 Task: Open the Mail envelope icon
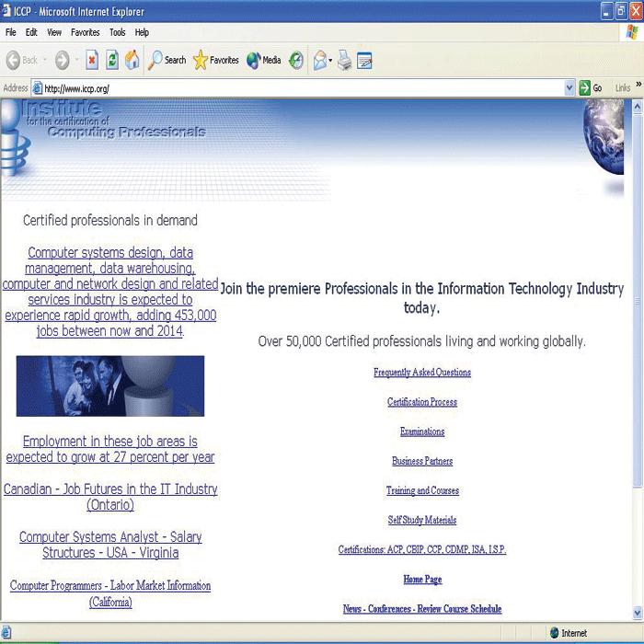(x=320, y=61)
